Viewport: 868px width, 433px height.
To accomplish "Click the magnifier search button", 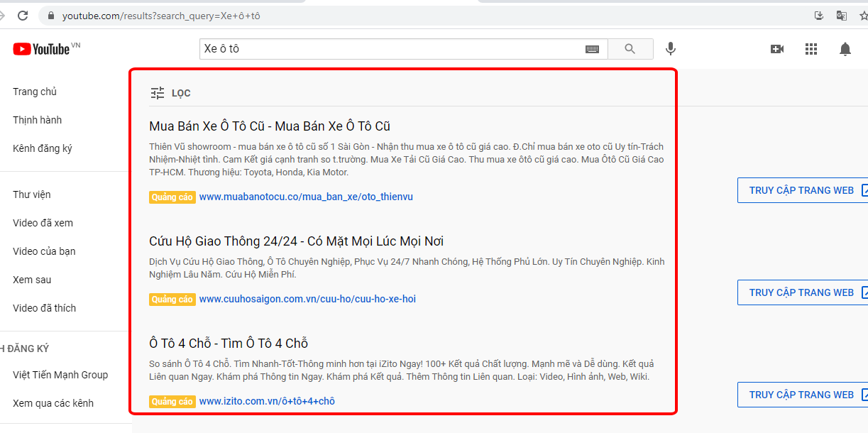I will click(630, 49).
